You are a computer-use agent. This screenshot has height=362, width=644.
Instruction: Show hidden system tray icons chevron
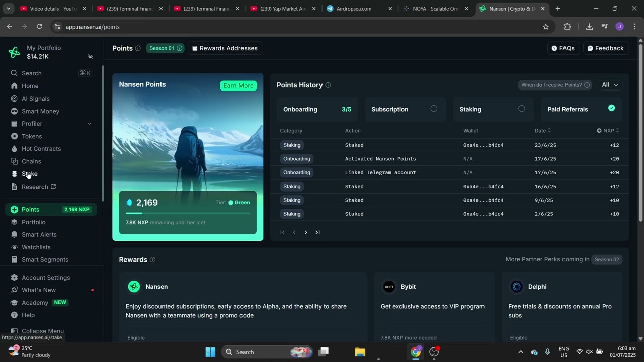(521, 352)
